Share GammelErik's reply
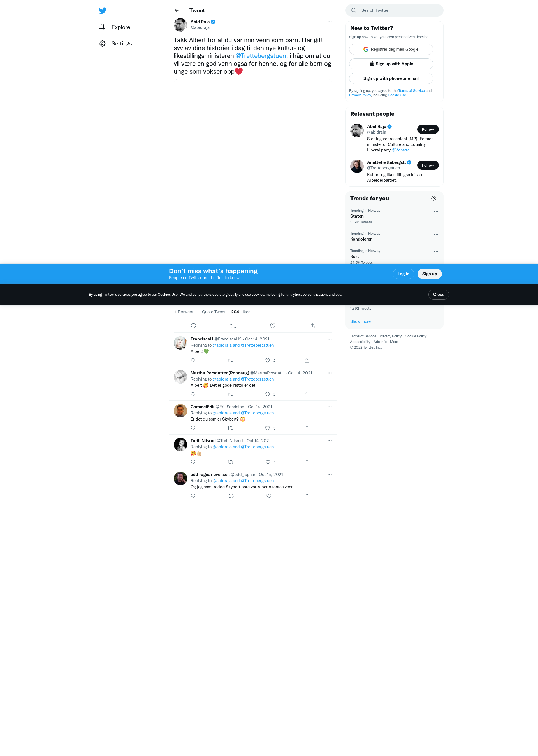This screenshot has width=538, height=756. pos(307,428)
